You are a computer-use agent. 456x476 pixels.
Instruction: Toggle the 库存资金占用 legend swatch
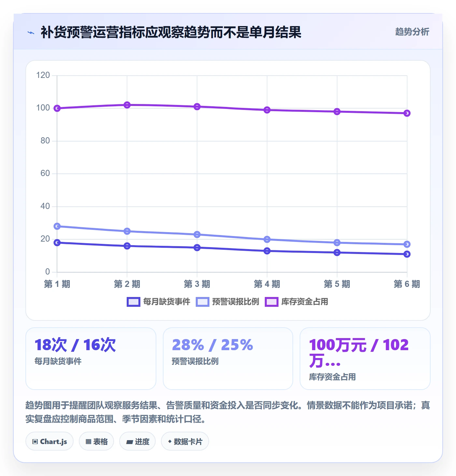[271, 302]
